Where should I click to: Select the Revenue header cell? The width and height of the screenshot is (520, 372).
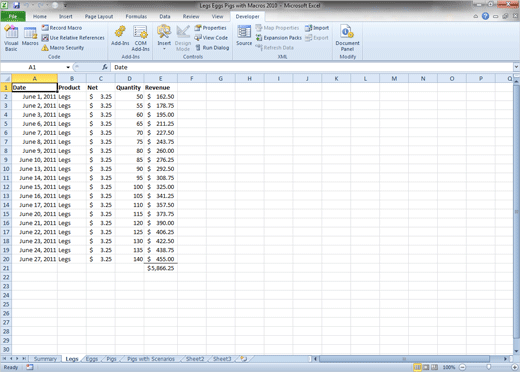(x=161, y=88)
